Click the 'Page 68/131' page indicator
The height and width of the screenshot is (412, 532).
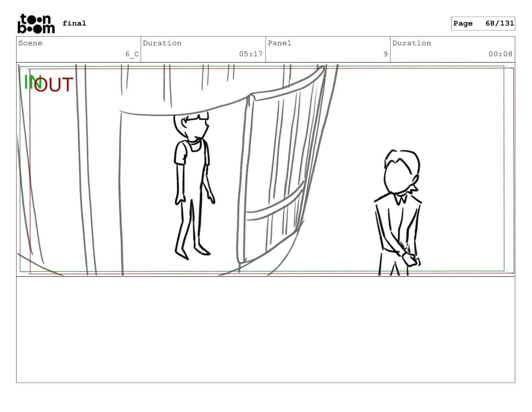[483, 23]
